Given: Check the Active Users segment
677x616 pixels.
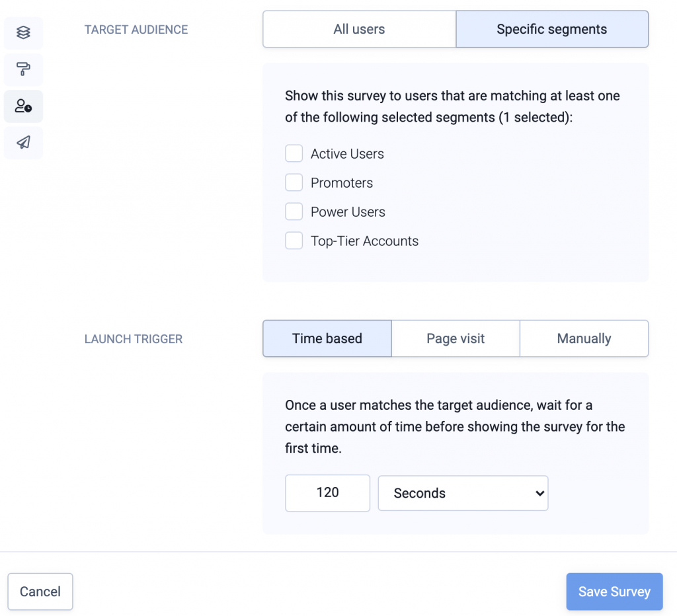Looking at the screenshot, I should click(x=294, y=153).
